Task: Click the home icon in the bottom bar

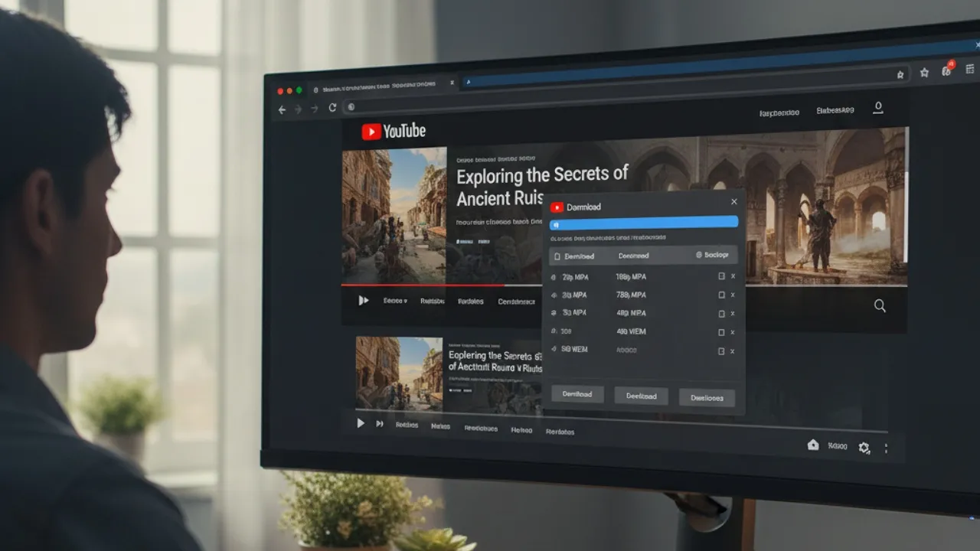Action: coord(813,445)
